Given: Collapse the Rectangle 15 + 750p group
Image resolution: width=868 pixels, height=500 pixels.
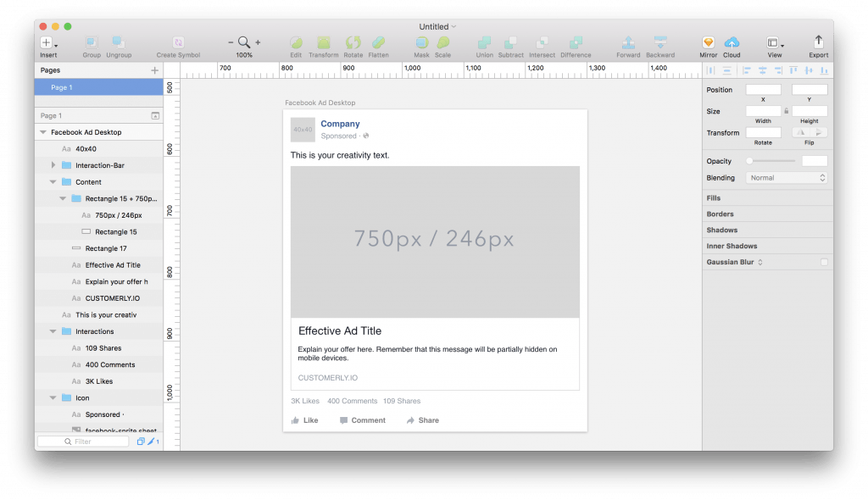Looking at the screenshot, I should pyautogui.click(x=61, y=198).
